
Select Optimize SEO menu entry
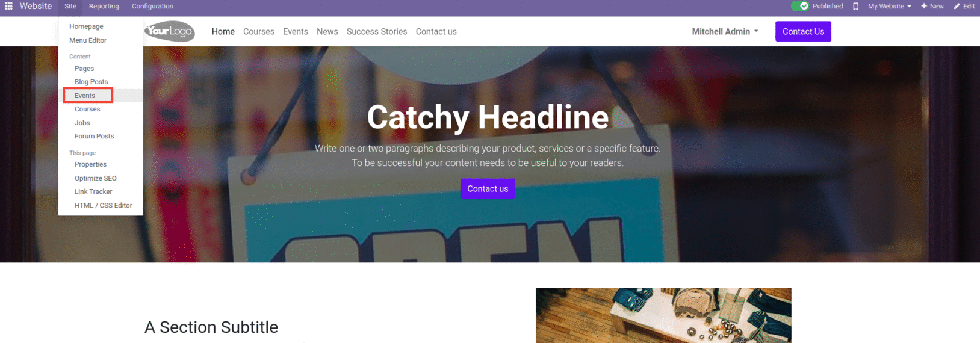96,178
